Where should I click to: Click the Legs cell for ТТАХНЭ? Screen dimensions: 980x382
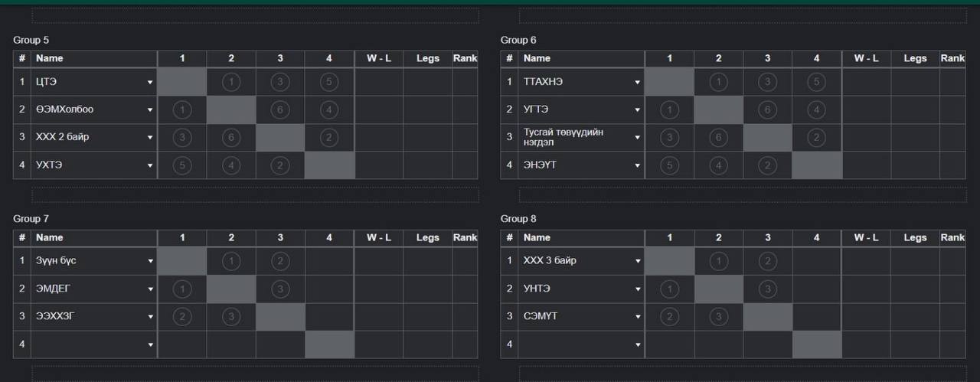pyautogui.click(x=915, y=82)
